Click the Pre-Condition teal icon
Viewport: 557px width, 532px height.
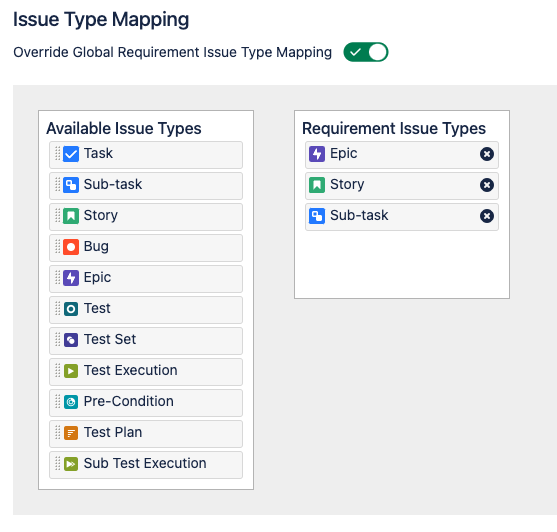click(x=71, y=402)
